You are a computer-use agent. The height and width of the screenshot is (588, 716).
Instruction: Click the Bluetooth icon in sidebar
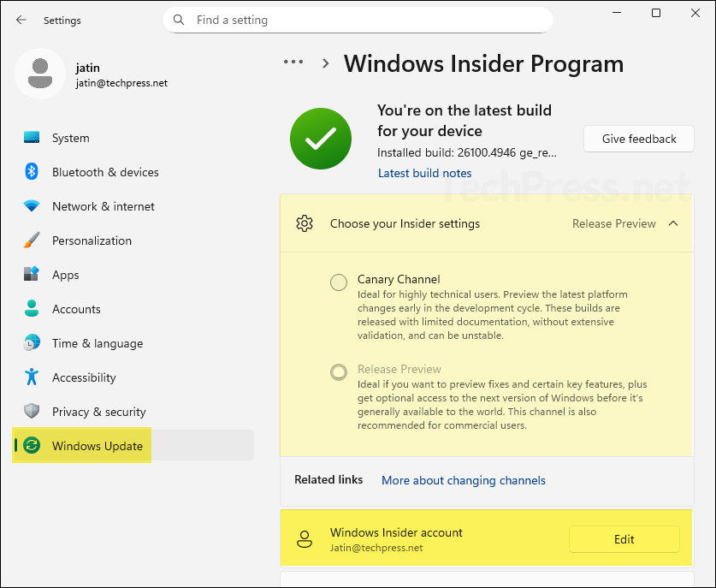coord(32,172)
